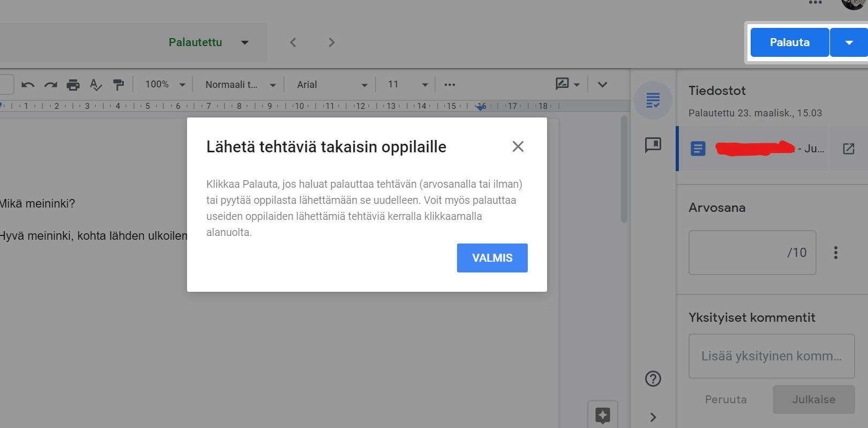Image resolution: width=868 pixels, height=428 pixels.
Task: Go to the next student arrow
Action: point(331,42)
